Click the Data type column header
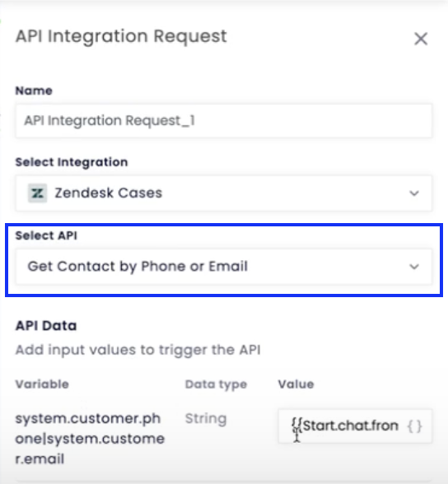 216,384
